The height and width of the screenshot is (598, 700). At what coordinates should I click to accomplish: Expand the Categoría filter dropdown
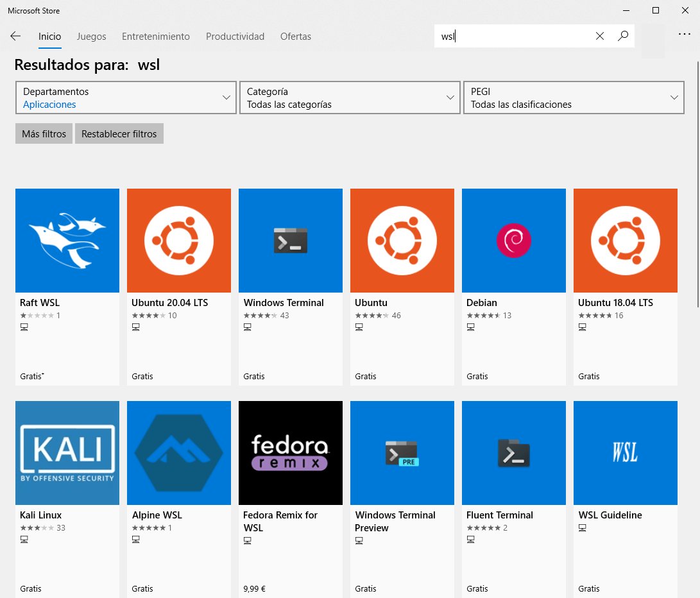coord(350,98)
